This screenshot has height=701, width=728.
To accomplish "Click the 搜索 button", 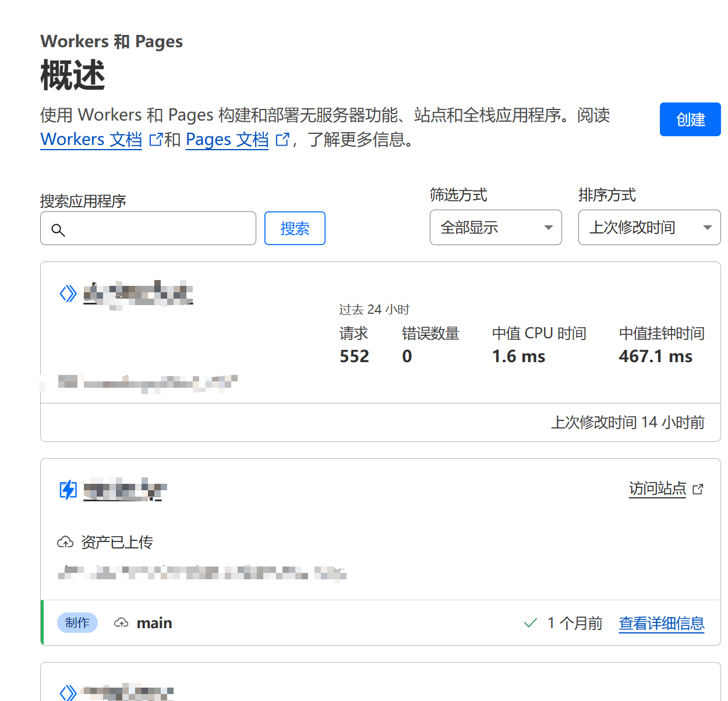I will (x=295, y=228).
